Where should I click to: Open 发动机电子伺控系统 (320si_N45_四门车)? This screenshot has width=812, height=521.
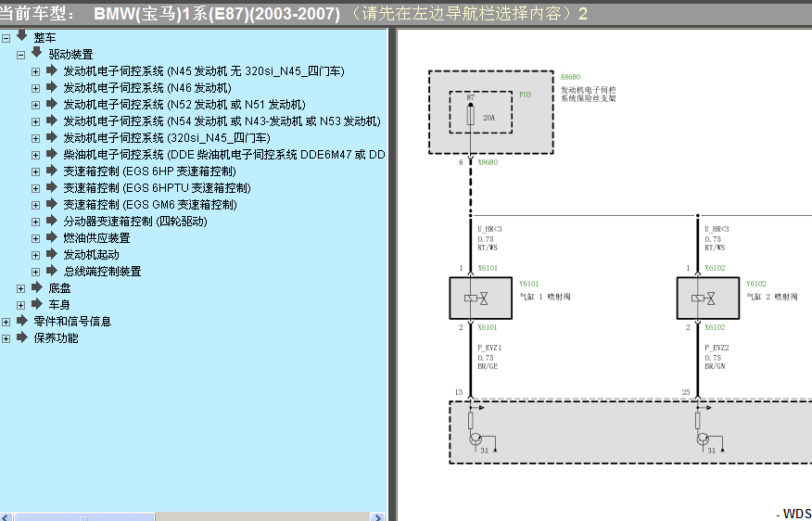pos(167,138)
